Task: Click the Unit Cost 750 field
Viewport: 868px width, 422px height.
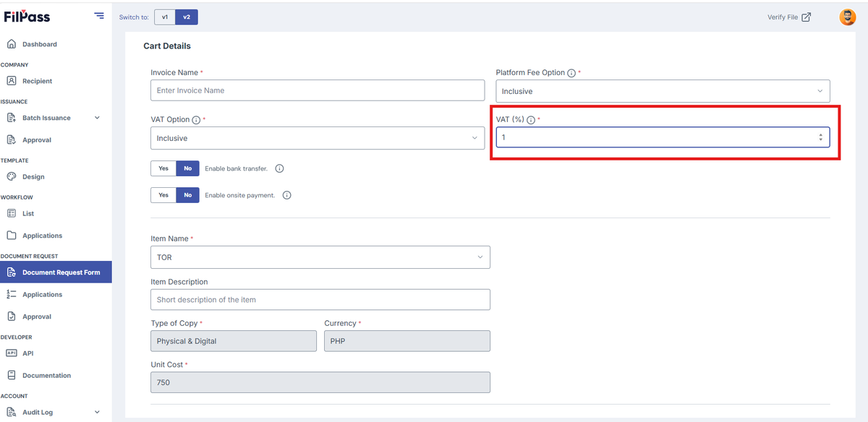Action: tap(320, 382)
